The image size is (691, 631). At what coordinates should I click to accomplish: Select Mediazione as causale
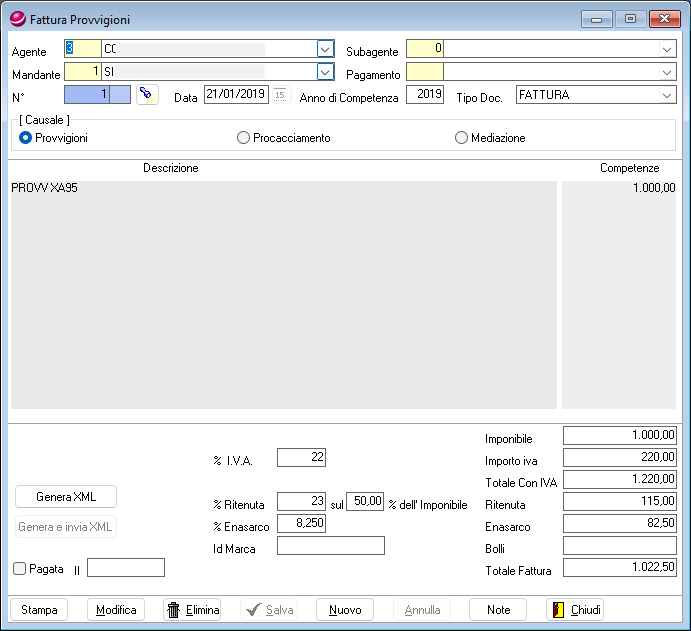coord(461,138)
